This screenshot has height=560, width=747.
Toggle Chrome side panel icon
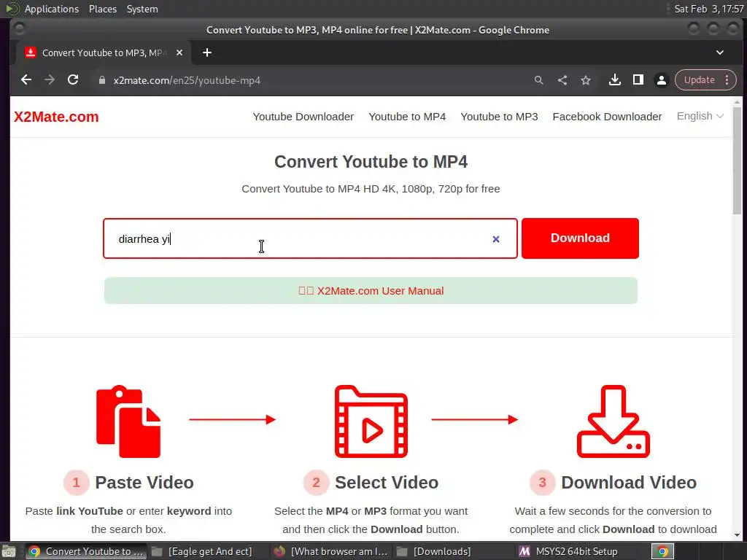[638, 80]
